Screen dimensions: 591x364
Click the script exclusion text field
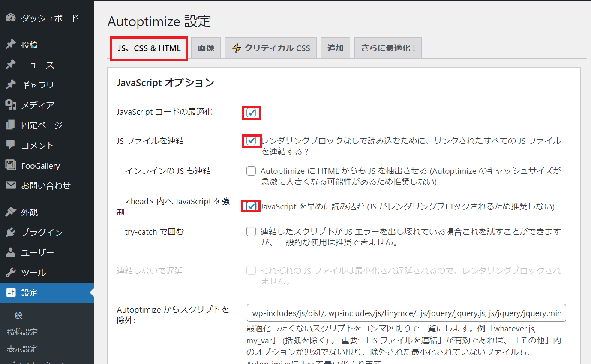(x=406, y=313)
